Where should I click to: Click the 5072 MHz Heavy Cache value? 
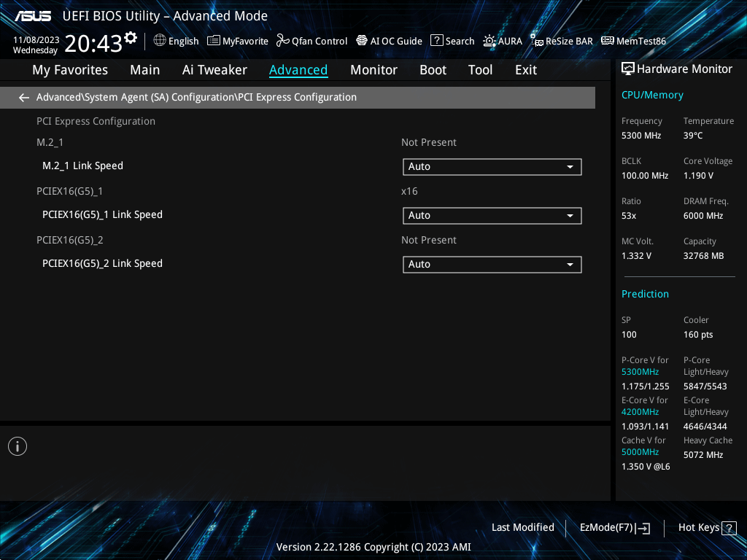(x=703, y=455)
